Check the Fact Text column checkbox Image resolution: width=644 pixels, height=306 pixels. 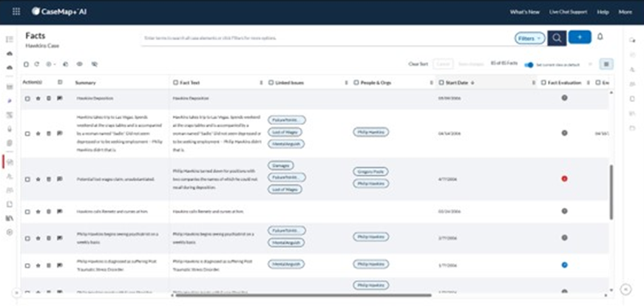175,83
